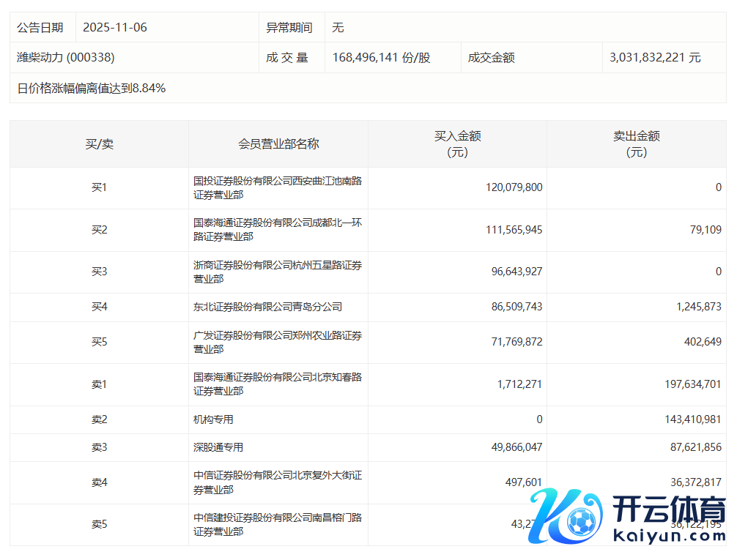
Task: Click the 日价格涨幅偏离值达到8.84% description
Action: pos(92,89)
